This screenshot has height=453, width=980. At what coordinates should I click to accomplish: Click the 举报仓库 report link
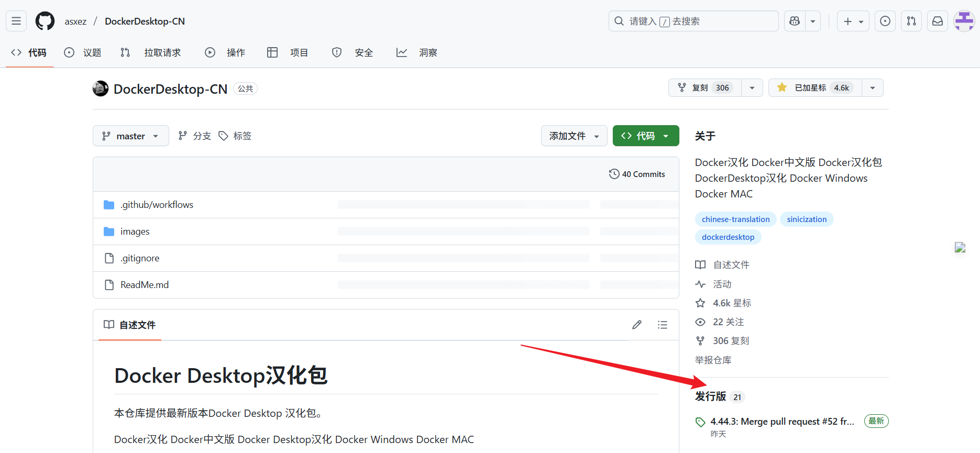tap(713, 360)
